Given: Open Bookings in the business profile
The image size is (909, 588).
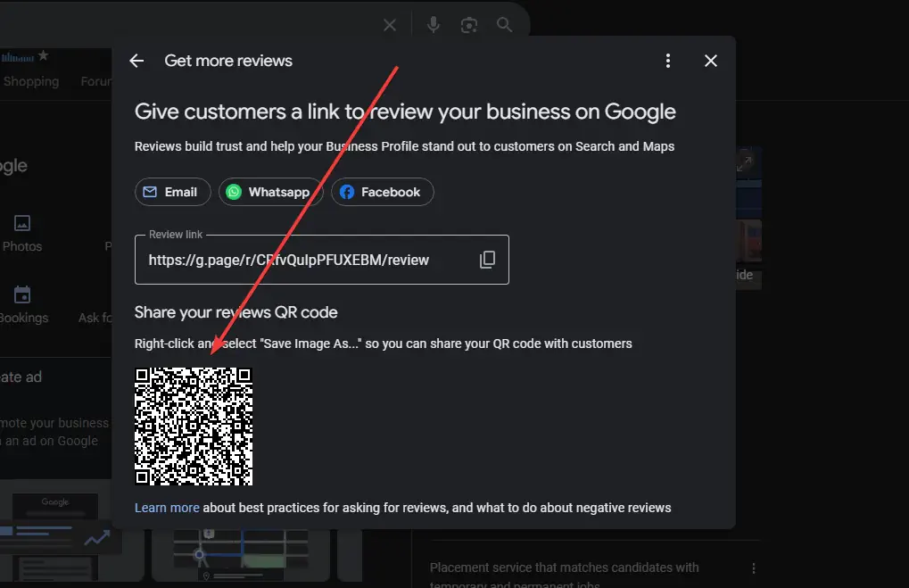Looking at the screenshot, I should (x=23, y=305).
